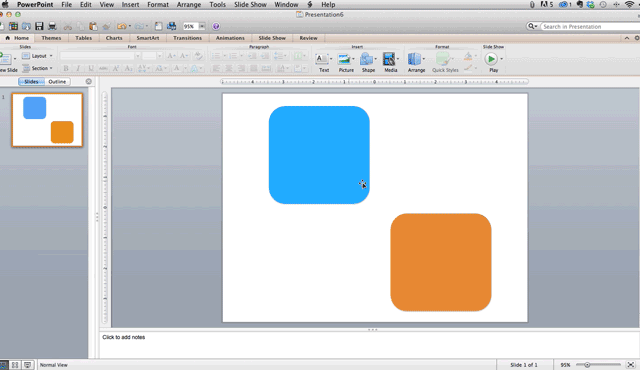Open the New Slide dropdown arrow
Viewport: 640px width, 370px height.
pos(15,59)
